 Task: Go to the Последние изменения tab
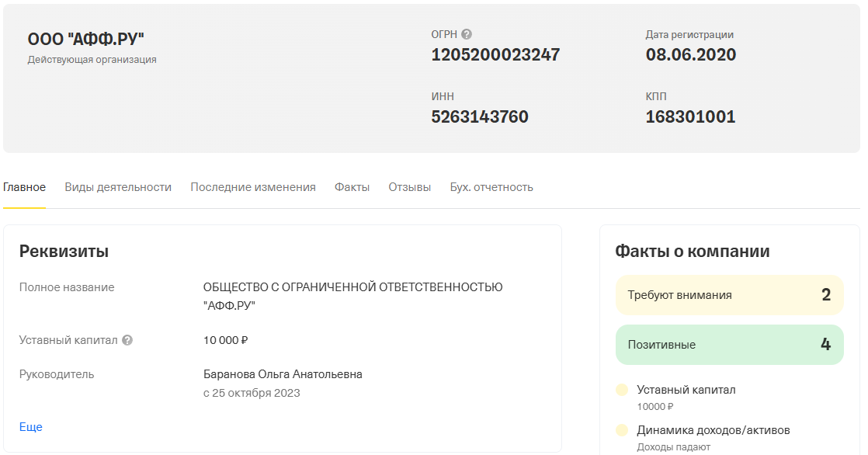tap(253, 187)
